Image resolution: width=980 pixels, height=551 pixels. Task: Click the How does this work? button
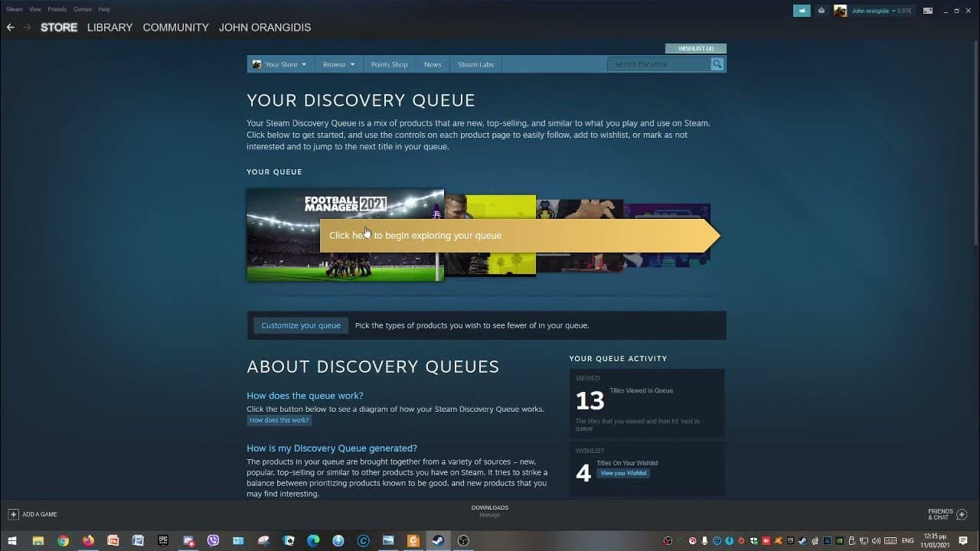point(279,420)
